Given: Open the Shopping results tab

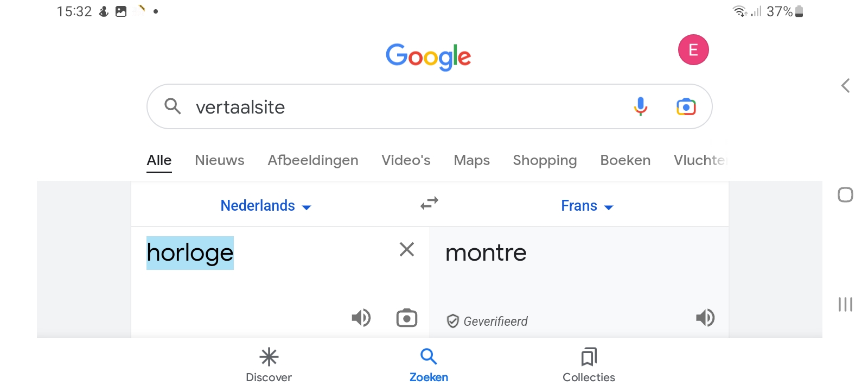Looking at the screenshot, I should (545, 160).
